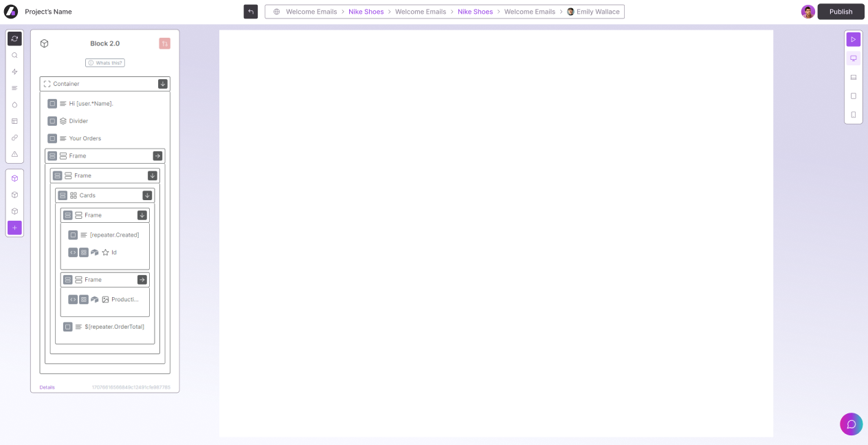This screenshot has width=868, height=445.
Task: Click the cube icon beside Block 2.0 title
Action: (x=44, y=43)
